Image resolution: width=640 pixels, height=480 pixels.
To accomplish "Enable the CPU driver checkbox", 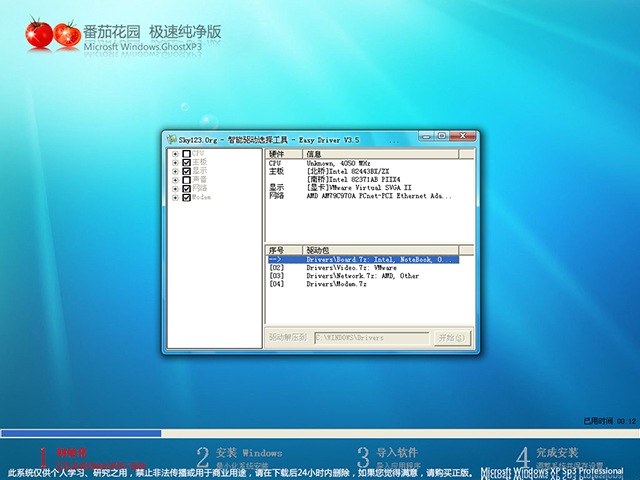I will [x=187, y=154].
